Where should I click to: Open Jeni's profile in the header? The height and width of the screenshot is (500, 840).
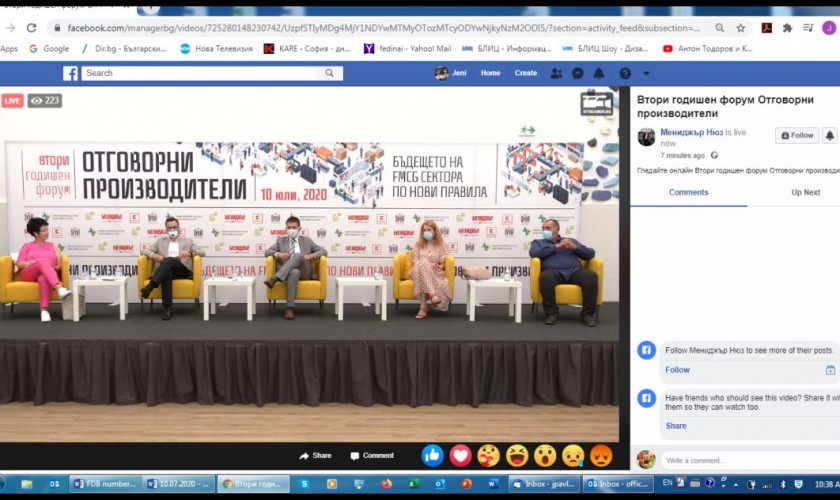451,73
